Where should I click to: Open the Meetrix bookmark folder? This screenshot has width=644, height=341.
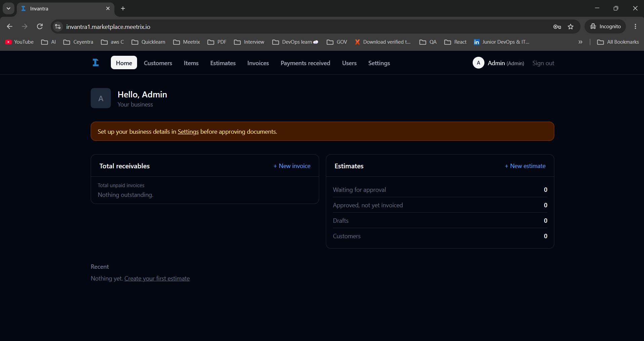coord(187,42)
